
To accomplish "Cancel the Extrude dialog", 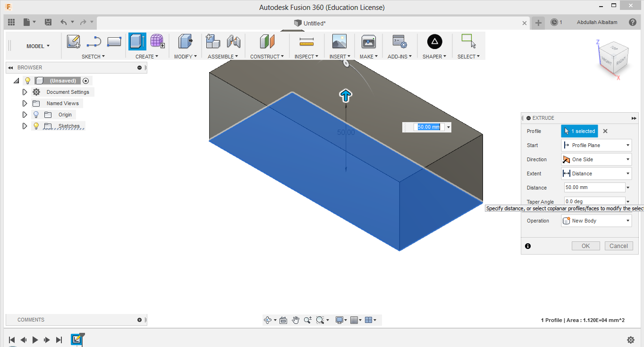I will tap(619, 246).
